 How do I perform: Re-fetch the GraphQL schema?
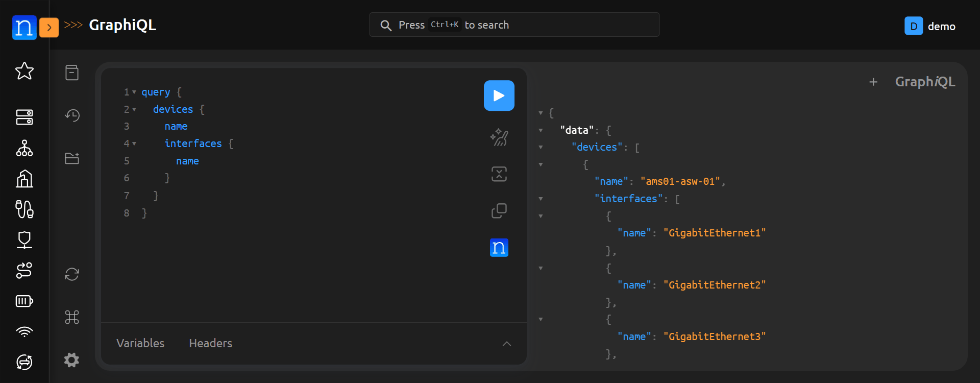point(72,274)
